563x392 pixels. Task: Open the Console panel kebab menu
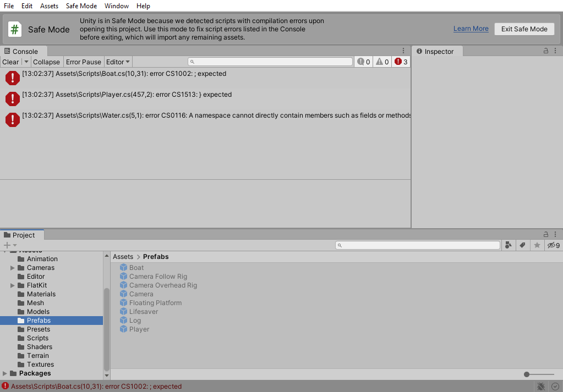click(403, 51)
